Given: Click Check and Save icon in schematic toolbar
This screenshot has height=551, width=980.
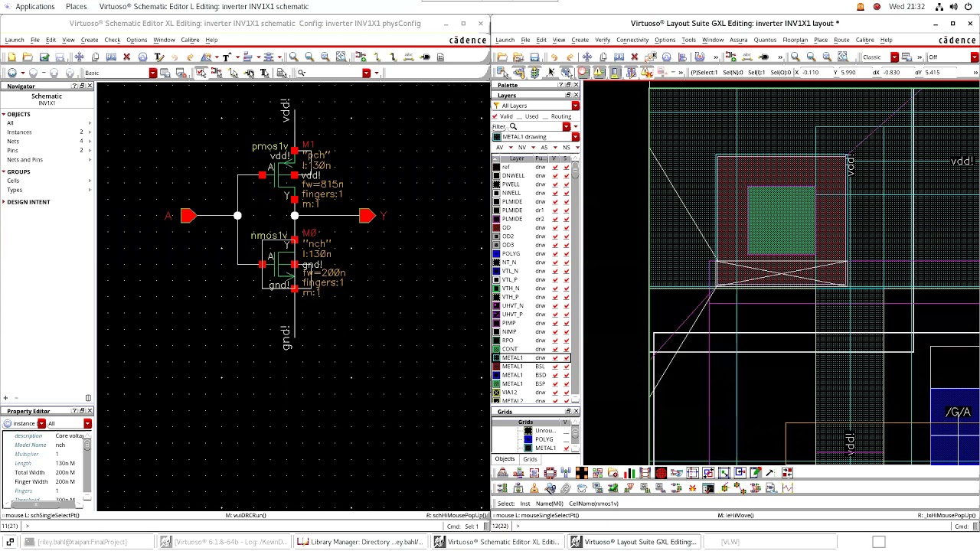Looking at the screenshot, I should point(44,57).
